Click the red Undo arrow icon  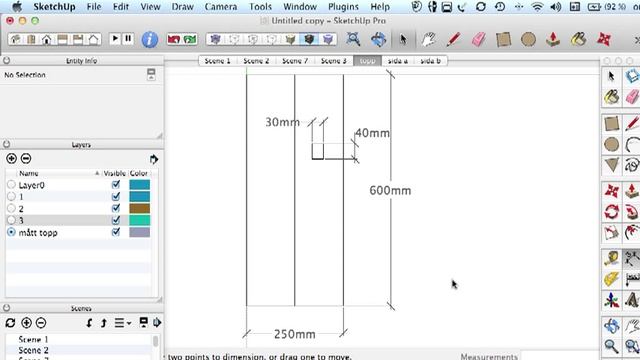click(174, 40)
